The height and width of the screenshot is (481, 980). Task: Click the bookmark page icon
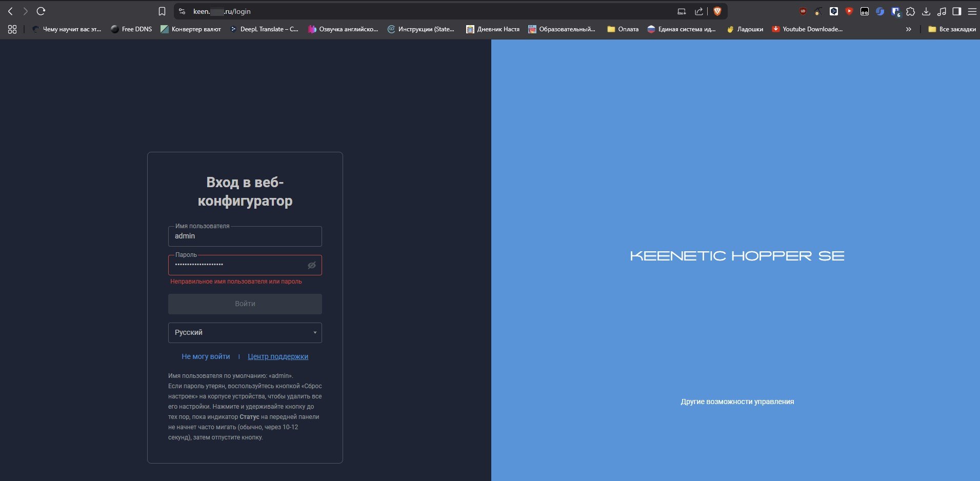pos(162,11)
